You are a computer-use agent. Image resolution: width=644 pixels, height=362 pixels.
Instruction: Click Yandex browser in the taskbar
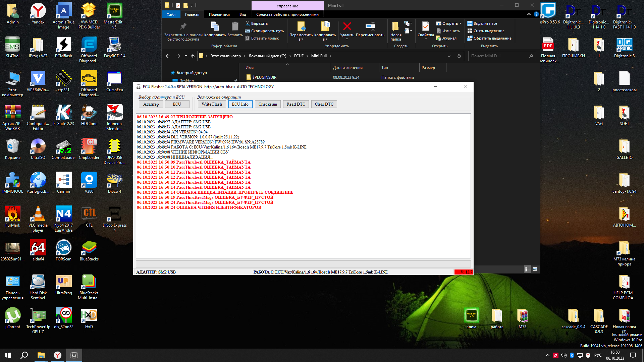(58, 355)
